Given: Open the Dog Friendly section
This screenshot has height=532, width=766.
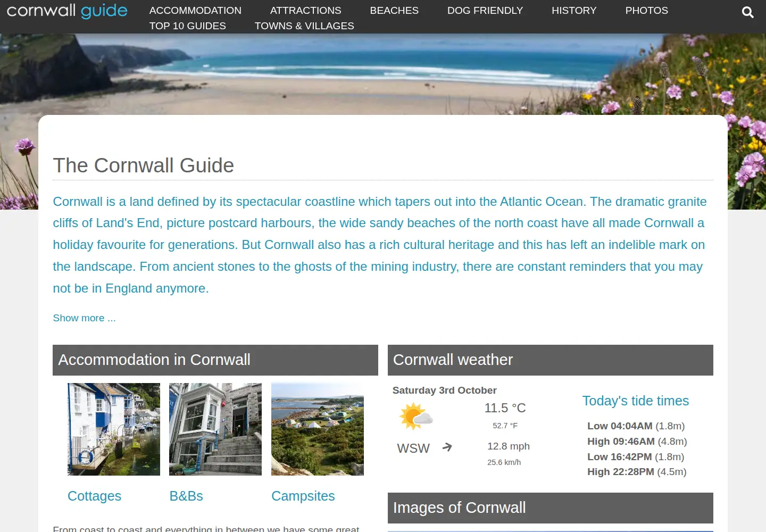Looking at the screenshot, I should [x=485, y=11].
